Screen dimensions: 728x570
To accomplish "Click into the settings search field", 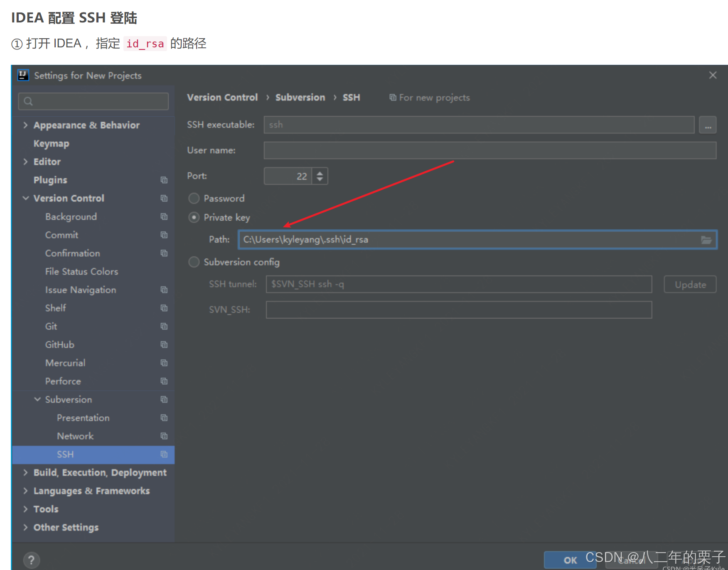I will pyautogui.click(x=93, y=101).
